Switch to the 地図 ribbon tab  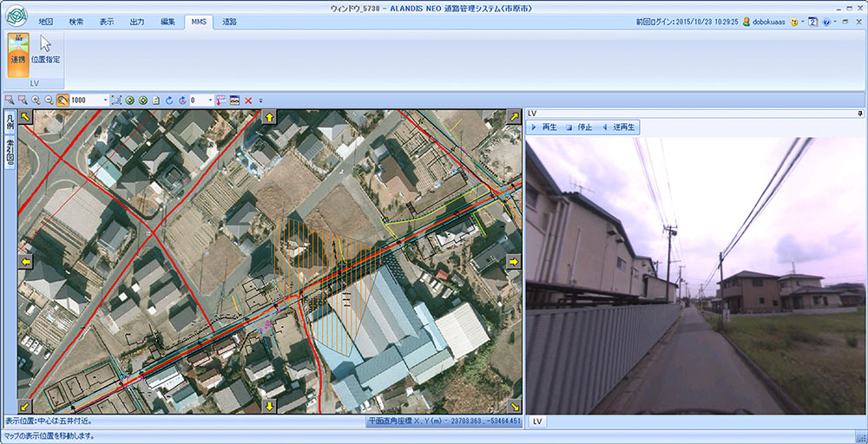(x=47, y=21)
